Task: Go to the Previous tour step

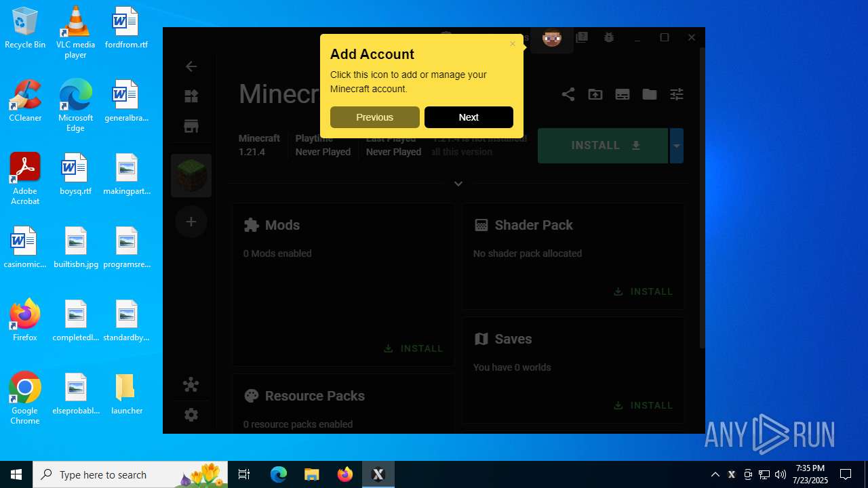Action: [374, 117]
